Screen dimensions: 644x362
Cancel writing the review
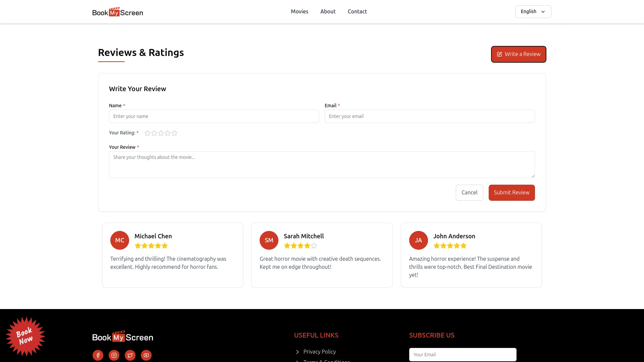click(469, 192)
